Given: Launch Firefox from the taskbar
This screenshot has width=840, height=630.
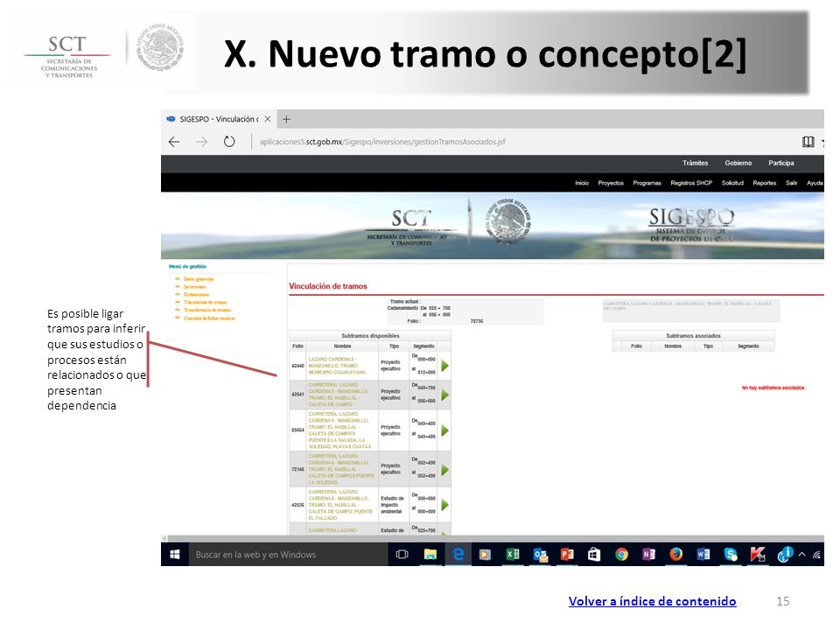Looking at the screenshot, I should click(x=676, y=555).
